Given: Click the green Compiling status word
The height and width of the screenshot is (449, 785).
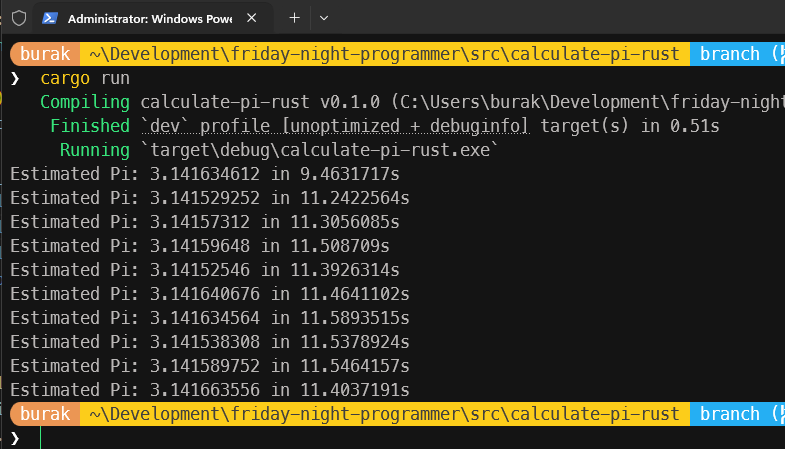Looking at the screenshot, I should pyautogui.click(x=85, y=102).
